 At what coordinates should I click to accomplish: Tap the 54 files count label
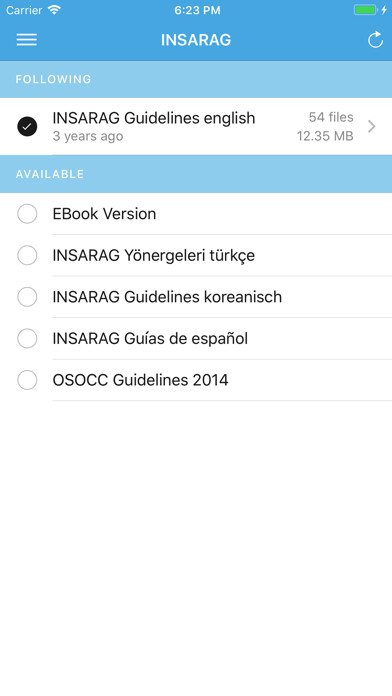(331, 117)
